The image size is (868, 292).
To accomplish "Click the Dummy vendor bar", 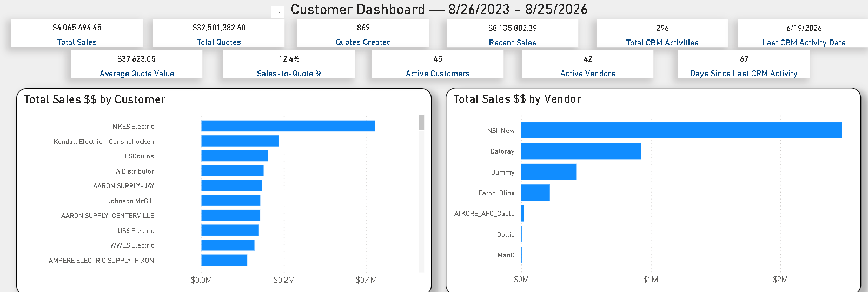I will [x=549, y=172].
